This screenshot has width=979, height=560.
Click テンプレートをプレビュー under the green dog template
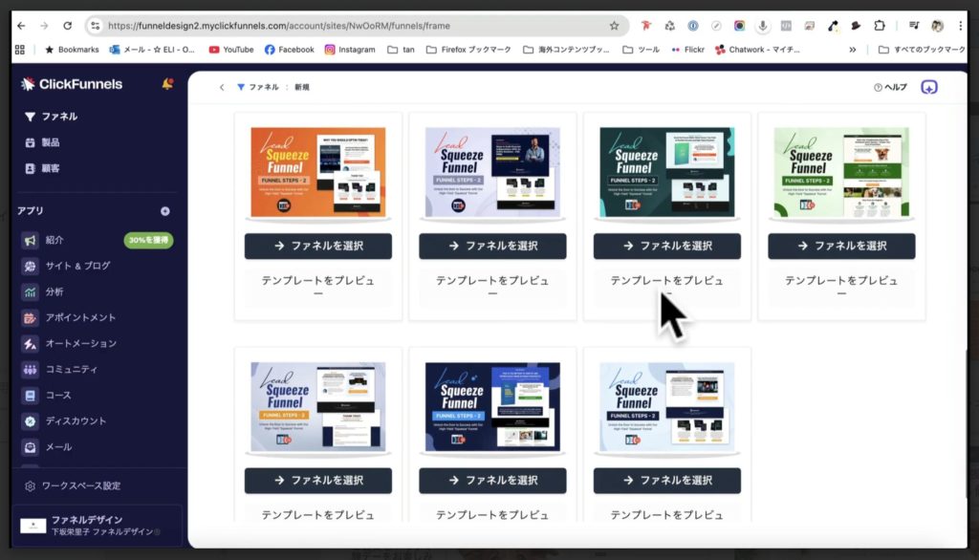(x=841, y=286)
